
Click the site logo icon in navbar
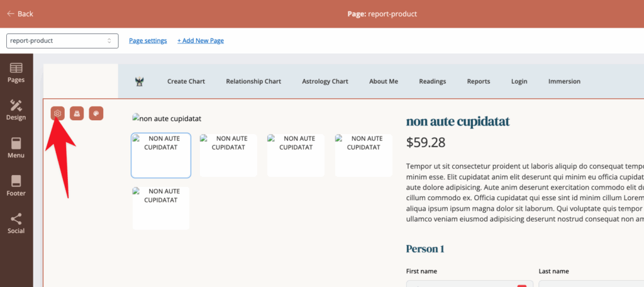[x=139, y=81]
